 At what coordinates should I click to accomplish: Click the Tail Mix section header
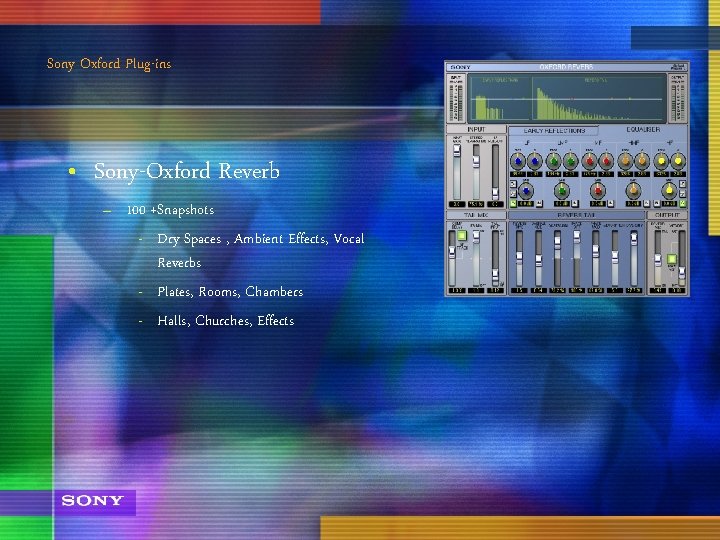tap(476, 215)
